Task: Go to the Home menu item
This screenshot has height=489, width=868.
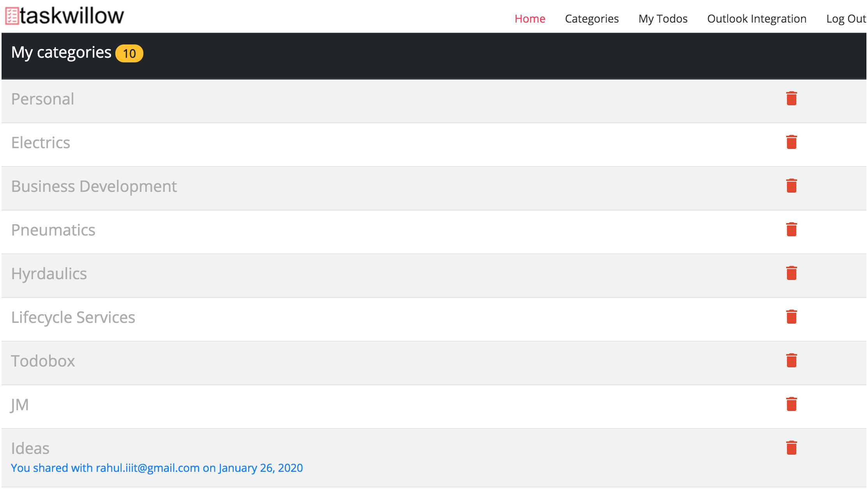Action: click(x=529, y=19)
